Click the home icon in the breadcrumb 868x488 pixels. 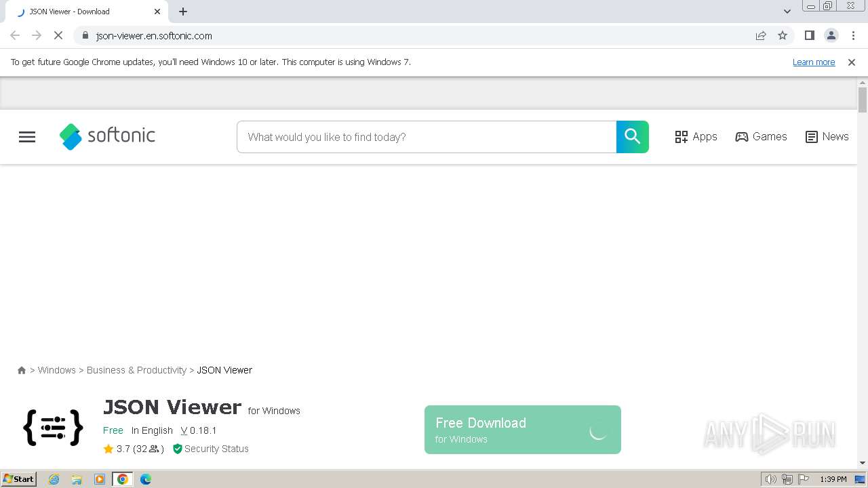coord(22,370)
